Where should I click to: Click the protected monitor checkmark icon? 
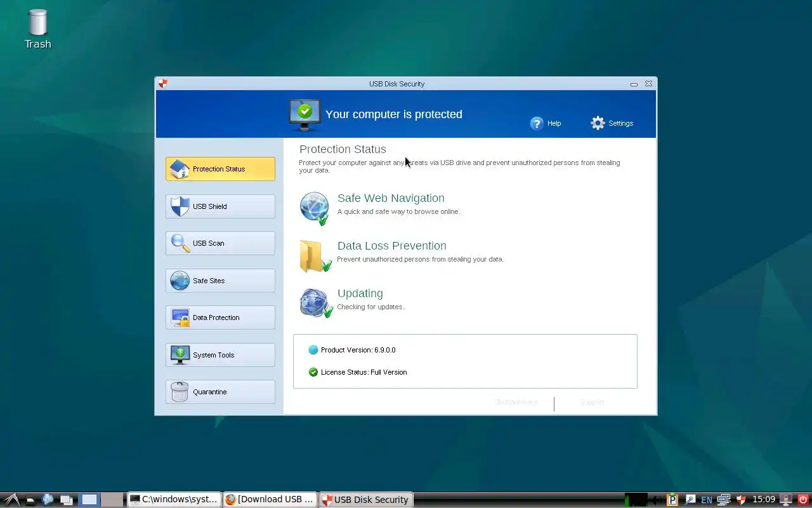(304, 115)
